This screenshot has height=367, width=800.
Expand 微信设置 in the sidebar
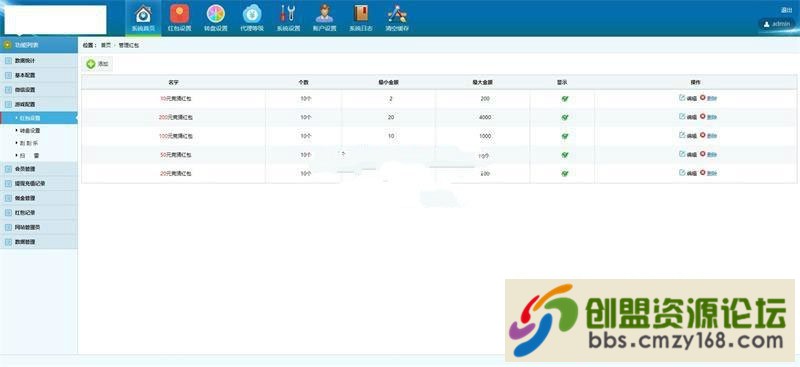pyautogui.click(x=39, y=89)
